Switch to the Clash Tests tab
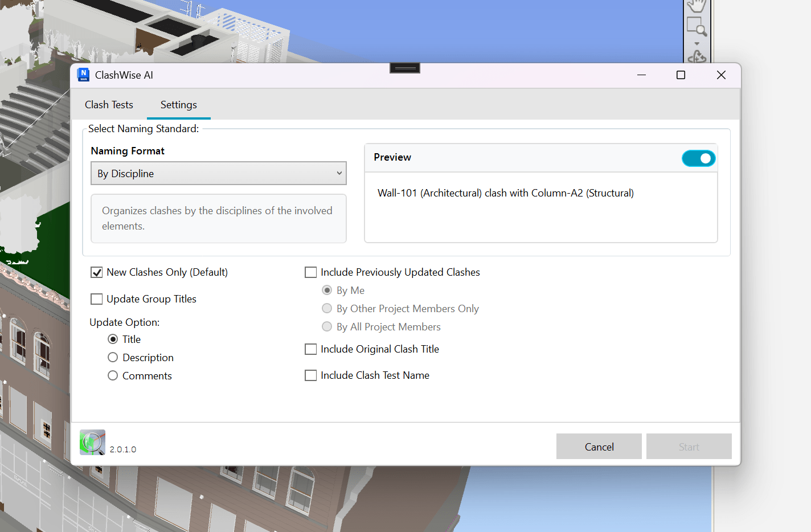Image resolution: width=811 pixels, height=532 pixels. click(x=109, y=105)
